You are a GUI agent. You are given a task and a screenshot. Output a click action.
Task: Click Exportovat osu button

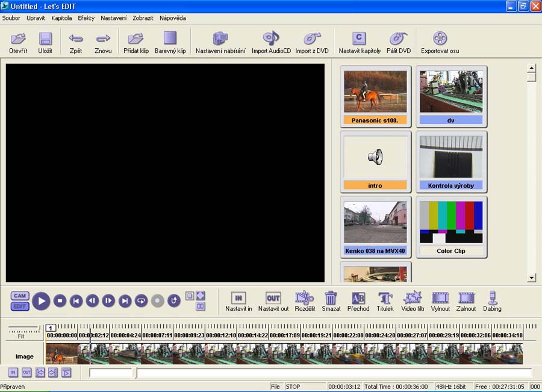click(440, 40)
